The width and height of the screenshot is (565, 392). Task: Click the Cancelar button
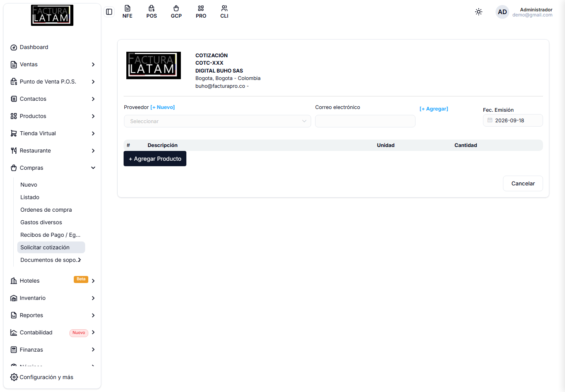coord(523,183)
